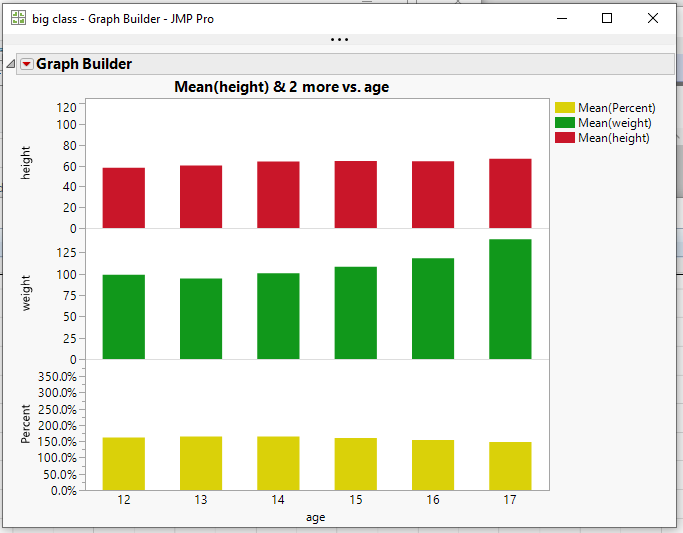This screenshot has height=533, width=683.
Task: Click the height axis tick label 120
Action: pos(66,108)
